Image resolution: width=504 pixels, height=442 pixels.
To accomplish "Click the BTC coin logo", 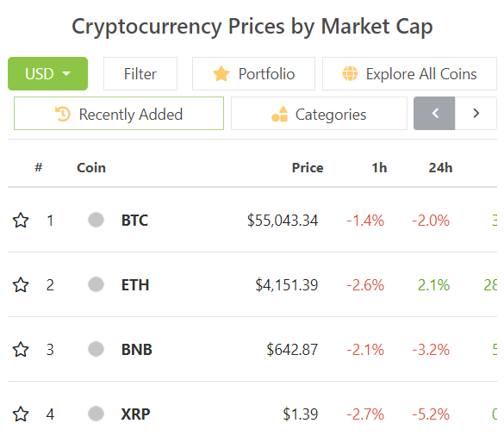I will point(96,220).
